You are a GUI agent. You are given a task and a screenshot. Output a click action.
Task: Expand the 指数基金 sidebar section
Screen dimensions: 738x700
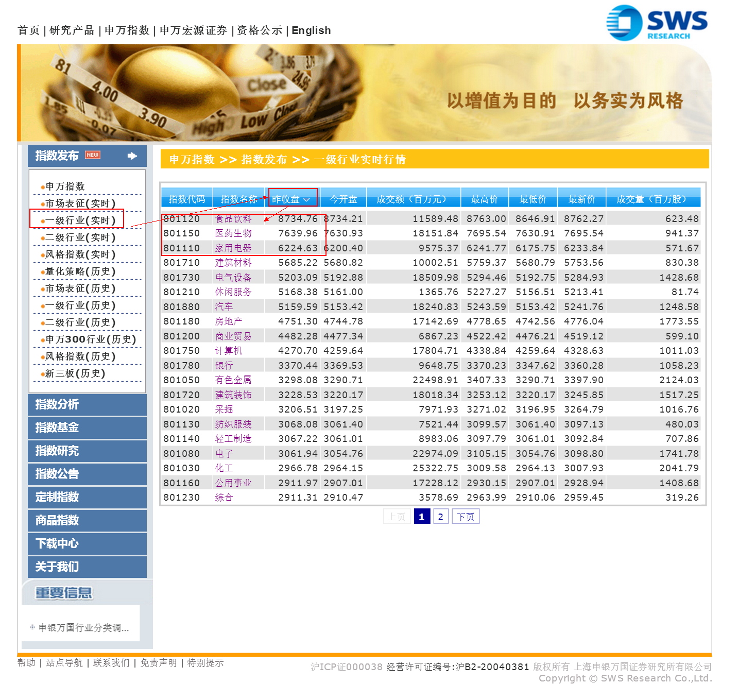[x=87, y=428]
